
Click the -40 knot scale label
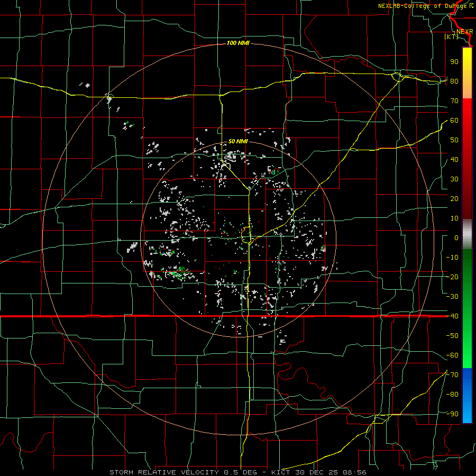pos(452,316)
